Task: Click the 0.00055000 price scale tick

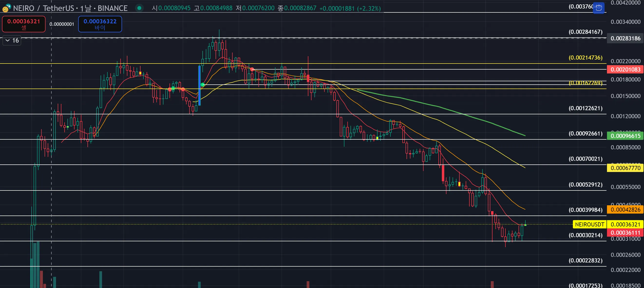Action: tap(625, 187)
